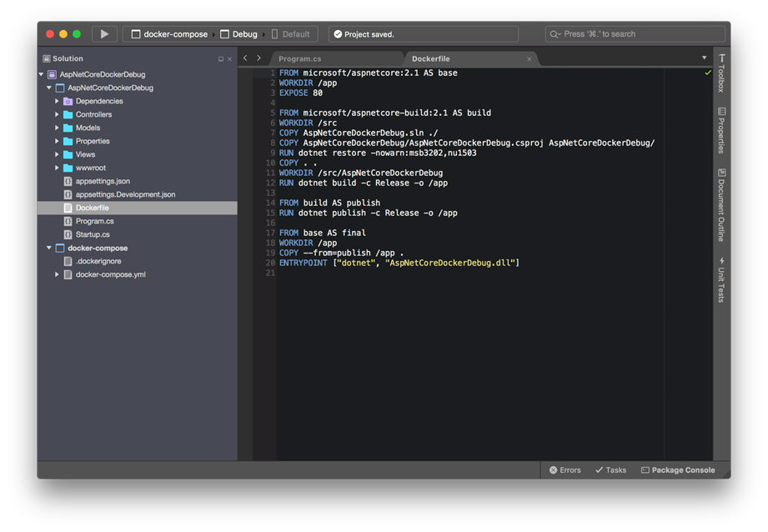The height and width of the screenshot is (532, 768).
Task: Click the 'COPY --from=publish /app .' line
Action: [x=341, y=253]
